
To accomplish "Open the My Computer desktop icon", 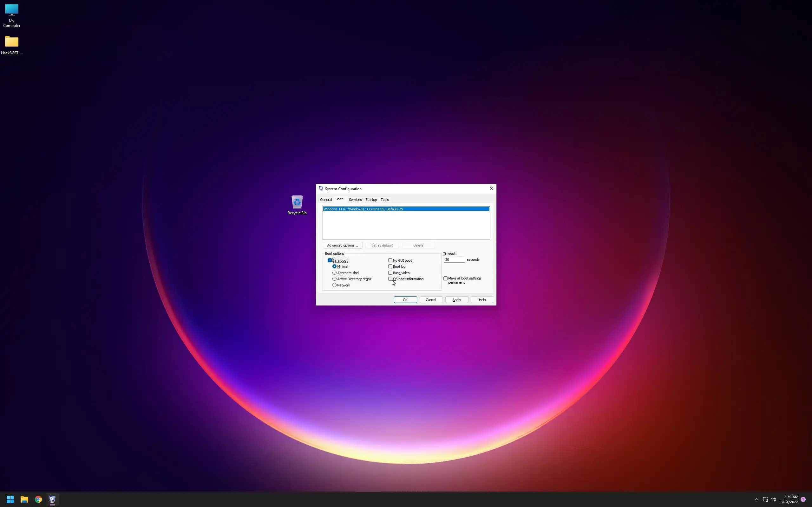I will click(x=11, y=15).
